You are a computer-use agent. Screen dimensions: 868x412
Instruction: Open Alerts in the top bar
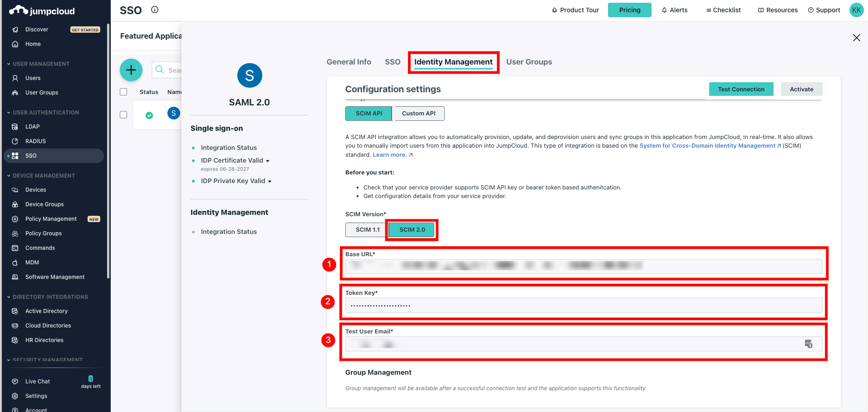(674, 10)
